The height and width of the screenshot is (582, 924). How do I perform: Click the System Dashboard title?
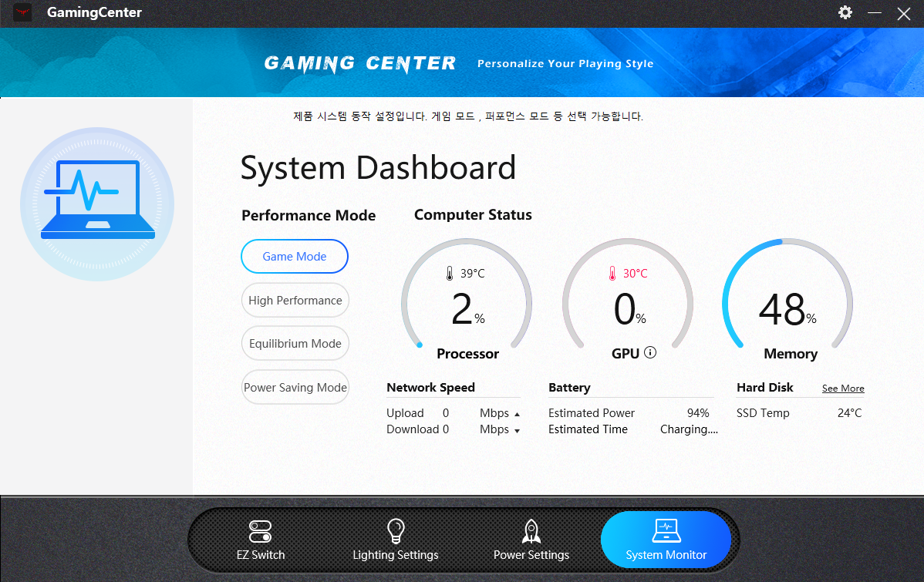pos(379,168)
